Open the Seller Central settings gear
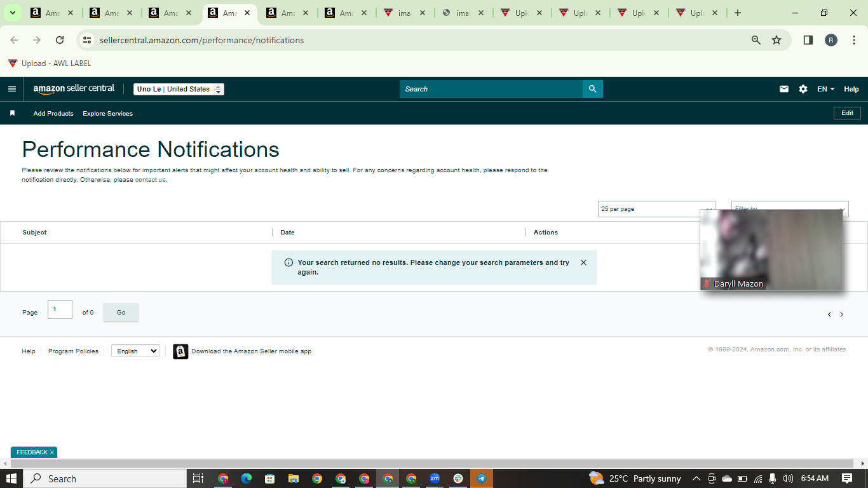 (803, 89)
